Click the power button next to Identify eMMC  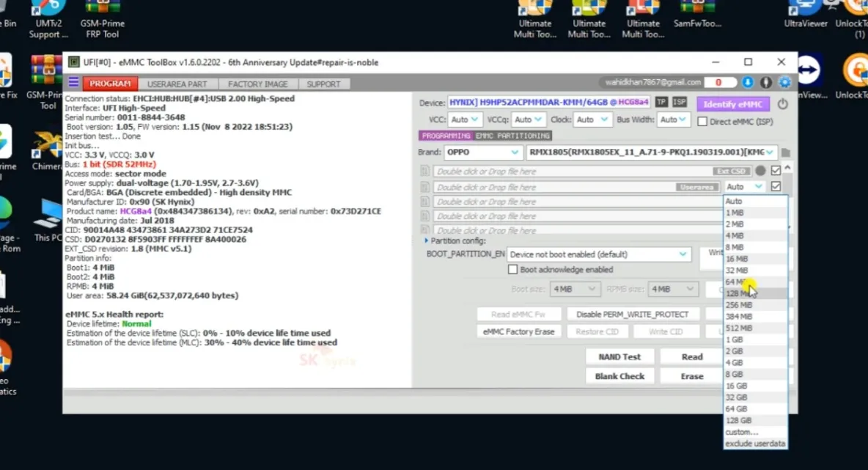coord(782,103)
